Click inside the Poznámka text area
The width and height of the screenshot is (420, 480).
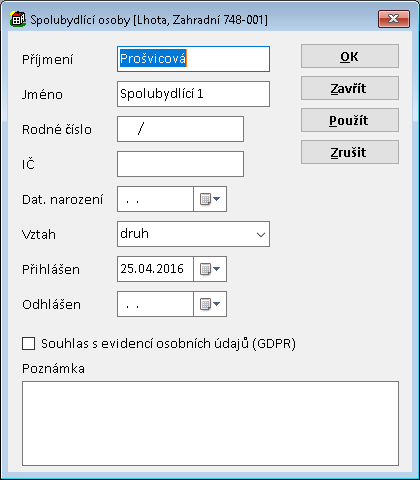coord(210,423)
